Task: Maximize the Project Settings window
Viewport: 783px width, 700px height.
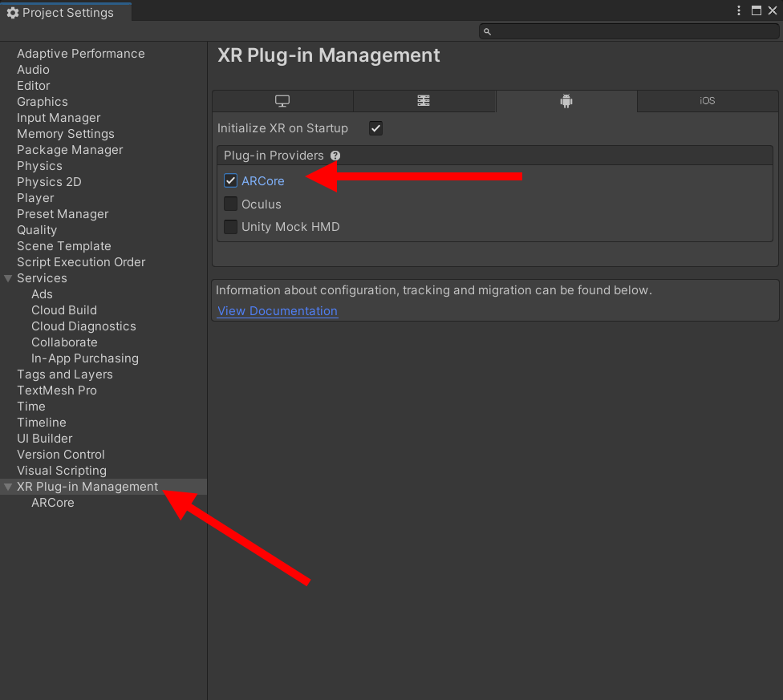Action: coord(757,10)
